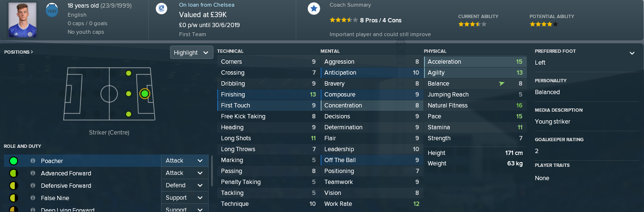Open the Poacher Attack duty dropdown
Viewport: 644px width, 212px height.
(x=185, y=161)
